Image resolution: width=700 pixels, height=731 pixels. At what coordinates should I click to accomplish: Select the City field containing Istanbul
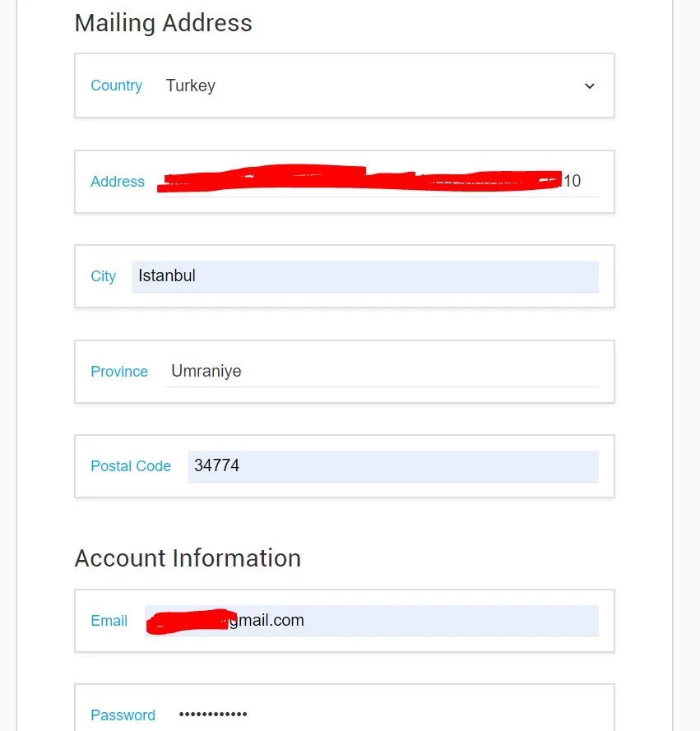[x=364, y=276]
